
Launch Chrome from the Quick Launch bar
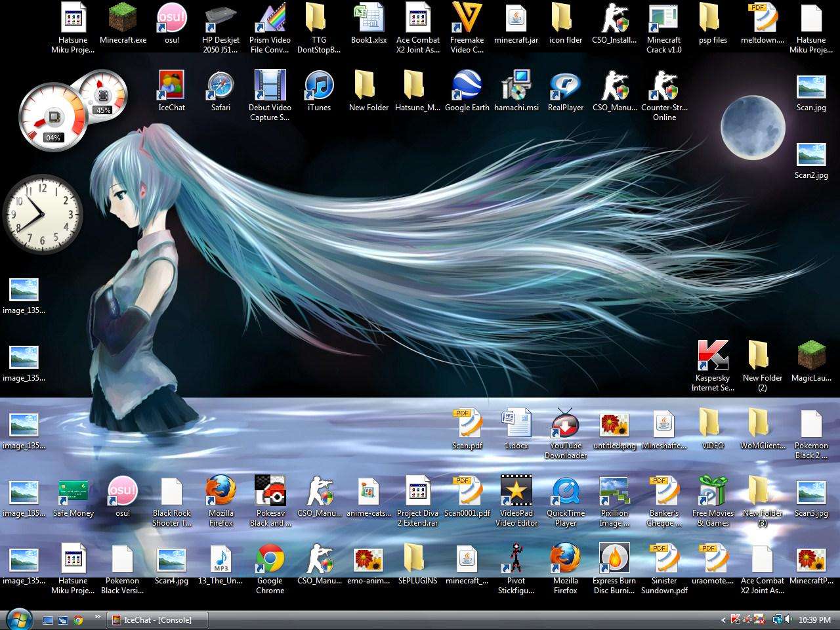click(78, 619)
